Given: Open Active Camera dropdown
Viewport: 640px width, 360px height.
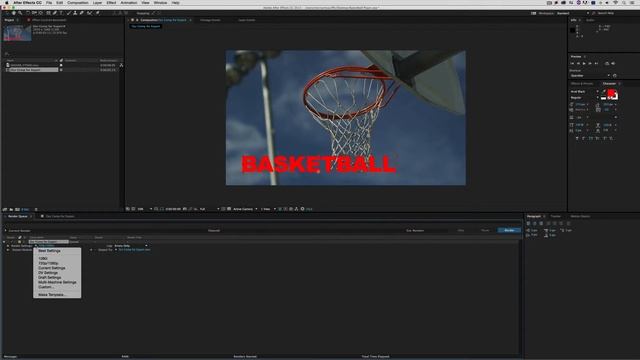Looking at the screenshot, I should 245,209.
